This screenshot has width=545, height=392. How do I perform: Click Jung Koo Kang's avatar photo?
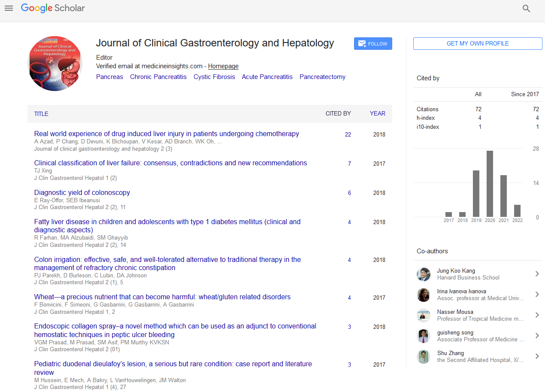tap(424, 274)
